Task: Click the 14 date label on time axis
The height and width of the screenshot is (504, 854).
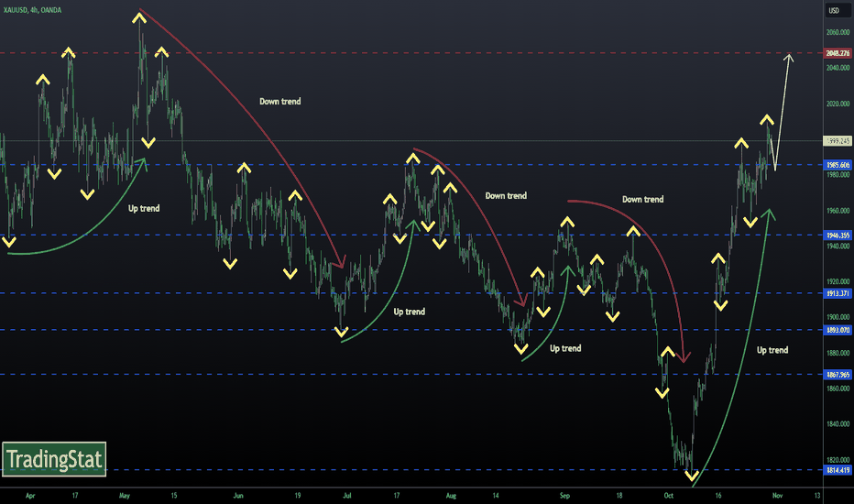Action: pyautogui.click(x=496, y=495)
